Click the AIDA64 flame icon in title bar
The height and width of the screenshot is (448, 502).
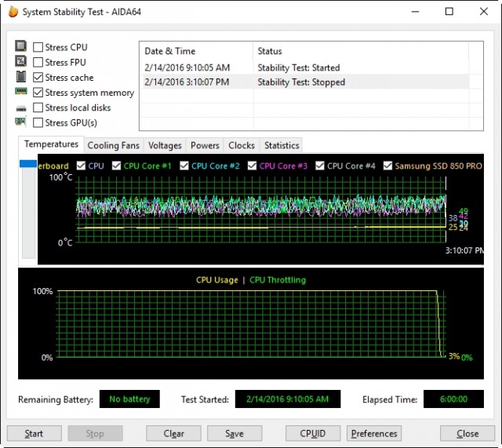pyautogui.click(x=13, y=12)
